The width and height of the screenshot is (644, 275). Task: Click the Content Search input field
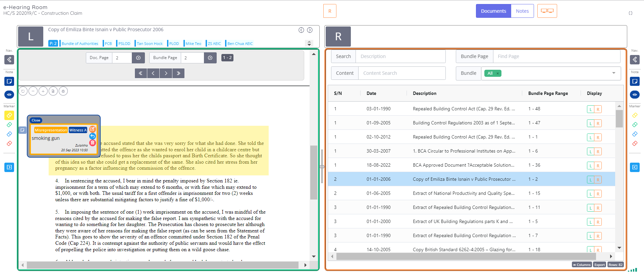pos(401,73)
